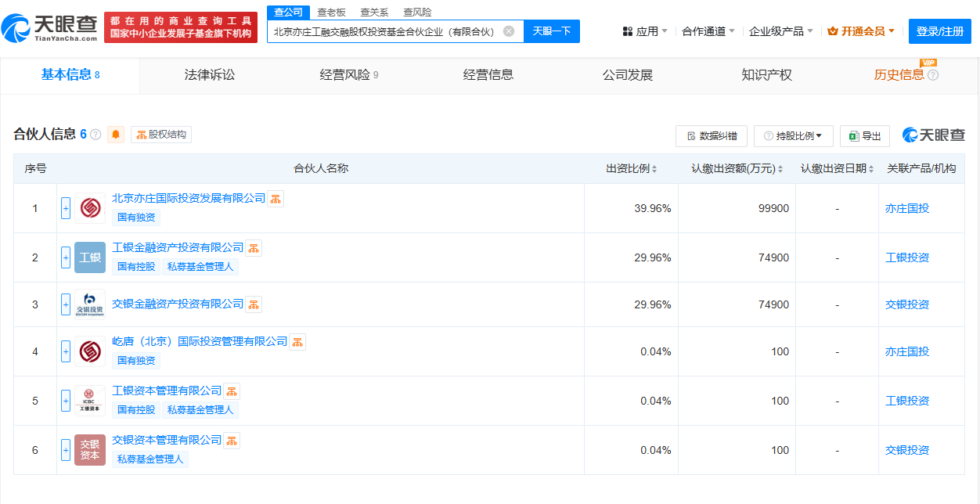Click 私募基金管理人 tag under 交银资本管理
This screenshot has height=504, width=980.
[150, 459]
